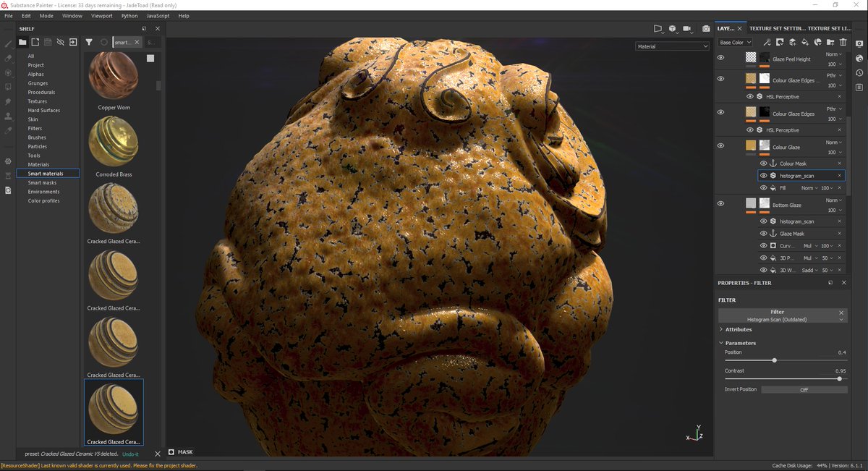Select the Polygon Fill tool
The height and width of the screenshot is (471, 868).
click(x=8, y=87)
